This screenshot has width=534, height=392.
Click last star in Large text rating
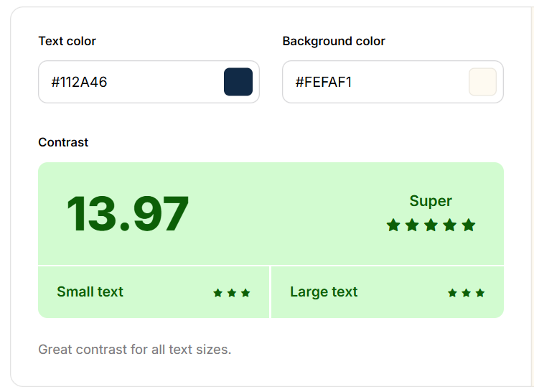480,293
